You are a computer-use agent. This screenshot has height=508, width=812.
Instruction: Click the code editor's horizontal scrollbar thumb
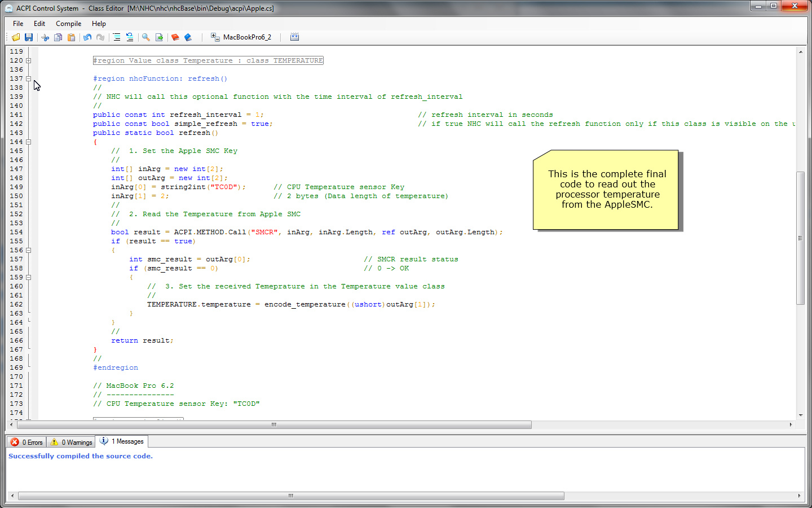(x=274, y=424)
